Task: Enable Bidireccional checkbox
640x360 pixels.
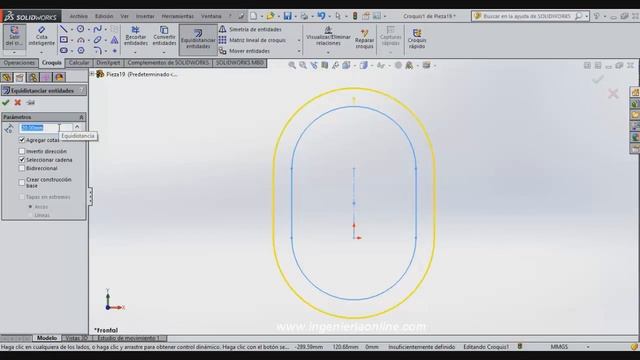Action: click(22, 168)
